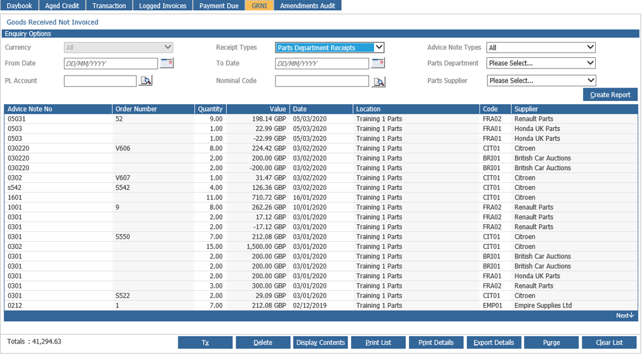Select advice note 1001 row
This screenshot has width=644, height=355.
tap(321, 208)
